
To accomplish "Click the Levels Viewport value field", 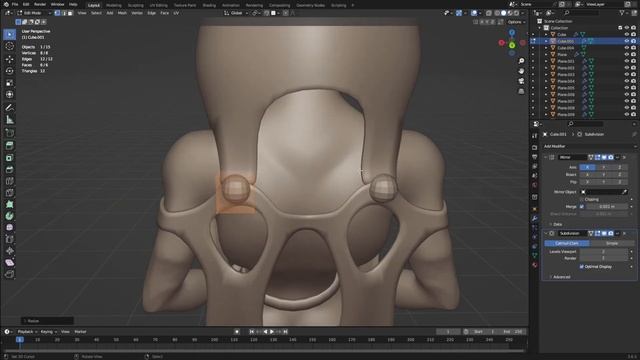I will [x=603, y=251].
